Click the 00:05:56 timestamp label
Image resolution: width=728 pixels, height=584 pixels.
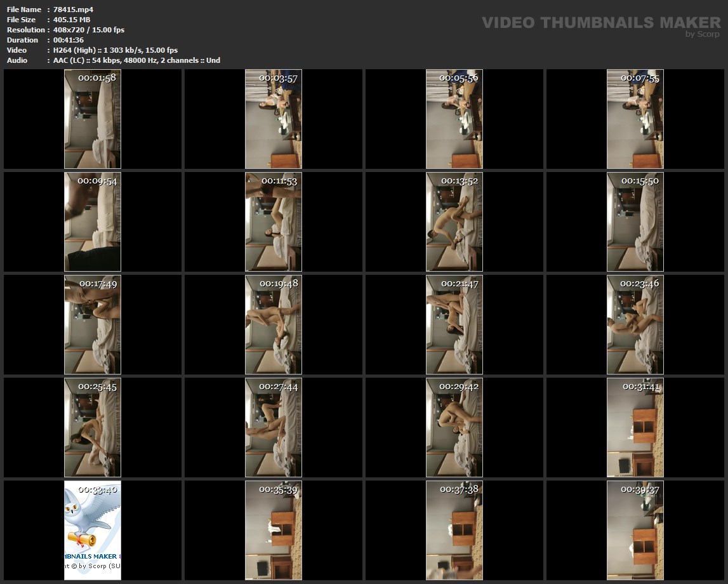459,78
